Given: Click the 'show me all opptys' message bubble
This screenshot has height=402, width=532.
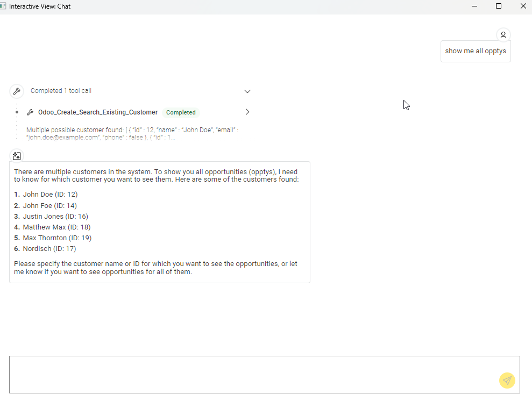Looking at the screenshot, I should pos(476,51).
